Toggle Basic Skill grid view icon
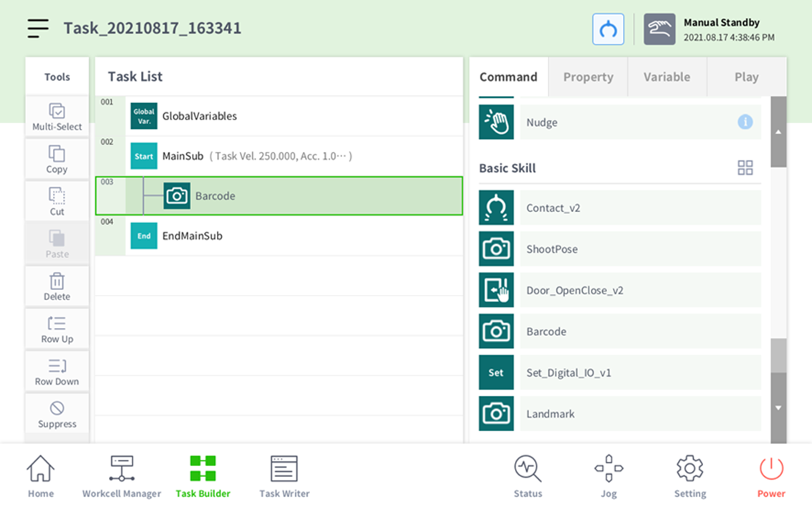 pyautogui.click(x=745, y=168)
